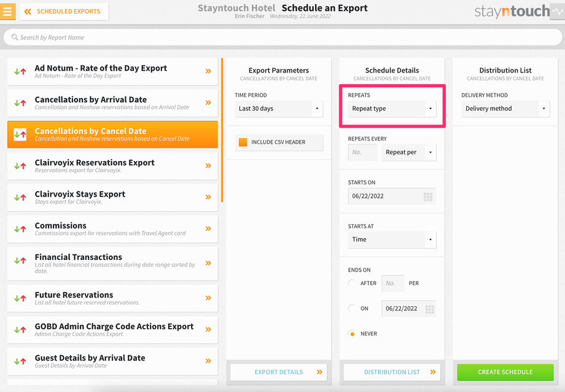Viewport: 565px width, 392px height.
Task: Click GOBD Admin Charge Code arrows icon
Action: 20,329
